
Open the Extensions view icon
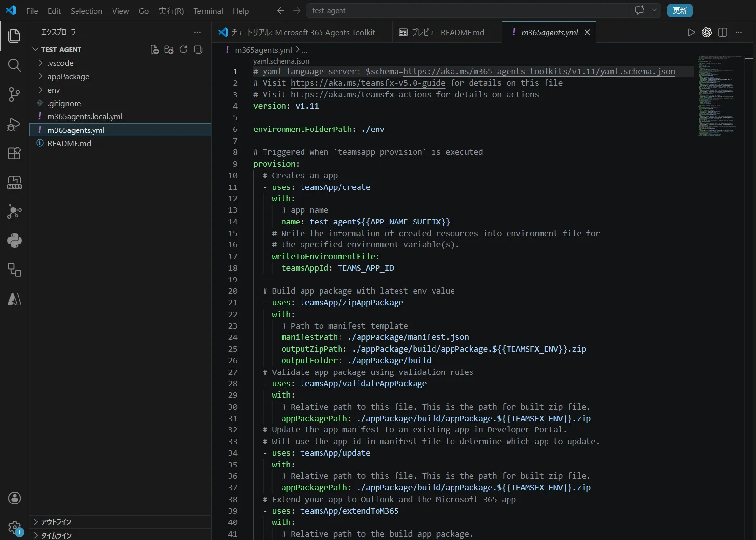click(15, 153)
